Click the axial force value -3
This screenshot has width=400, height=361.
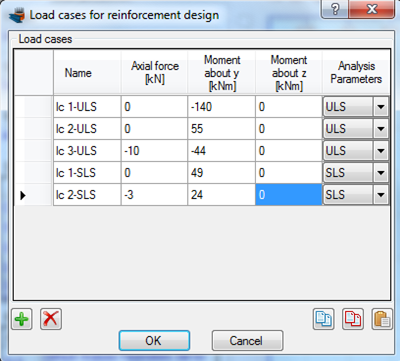(x=154, y=195)
